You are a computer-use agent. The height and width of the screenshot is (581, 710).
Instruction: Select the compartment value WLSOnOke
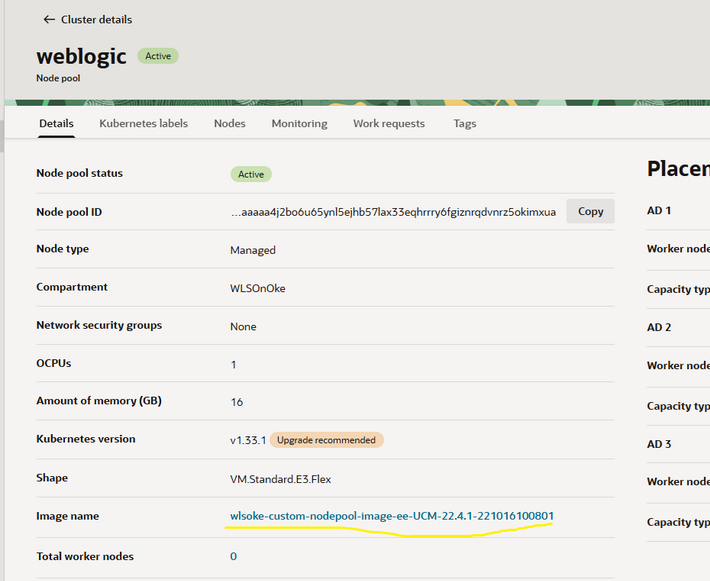click(258, 288)
